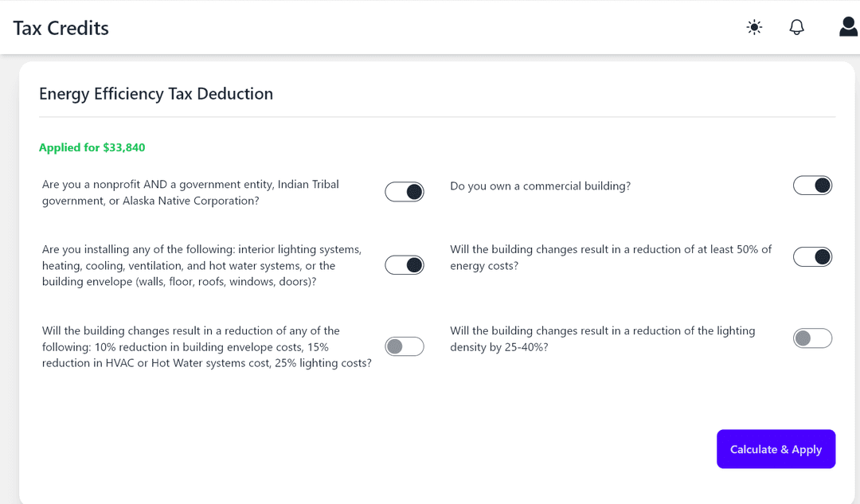Screen dimensions: 860x504
Task: Click the interior lighting systems installation question
Action: pos(201,266)
